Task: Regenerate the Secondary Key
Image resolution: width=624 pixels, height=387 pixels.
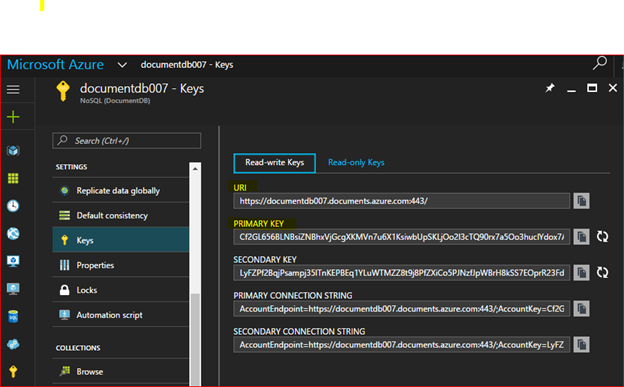Action: coord(602,272)
